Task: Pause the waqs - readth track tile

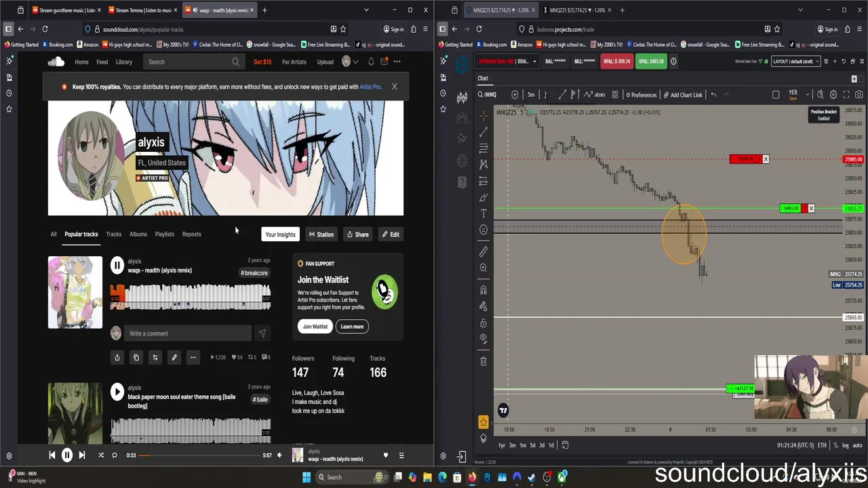Action: tap(117, 265)
